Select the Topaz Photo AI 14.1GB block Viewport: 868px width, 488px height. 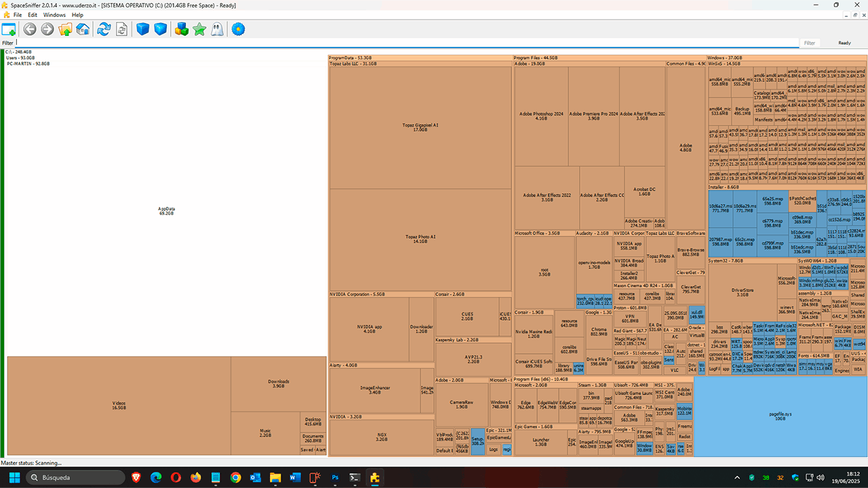click(x=420, y=239)
